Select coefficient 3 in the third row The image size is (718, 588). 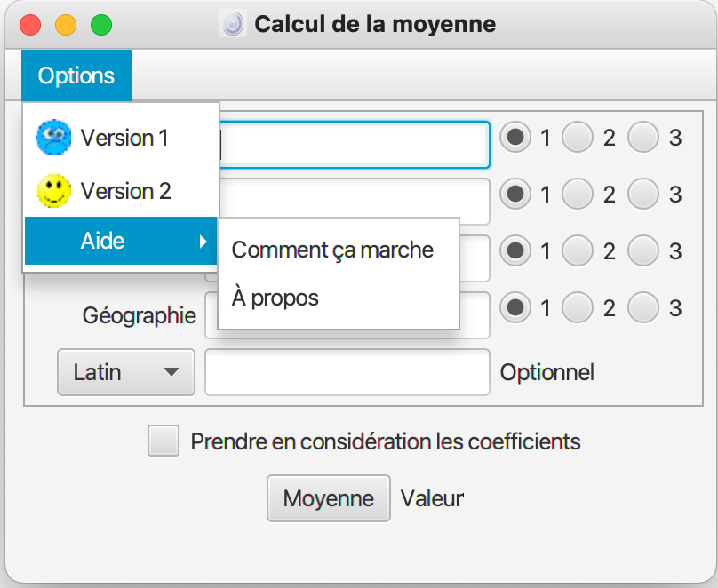pyautogui.click(x=643, y=250)
